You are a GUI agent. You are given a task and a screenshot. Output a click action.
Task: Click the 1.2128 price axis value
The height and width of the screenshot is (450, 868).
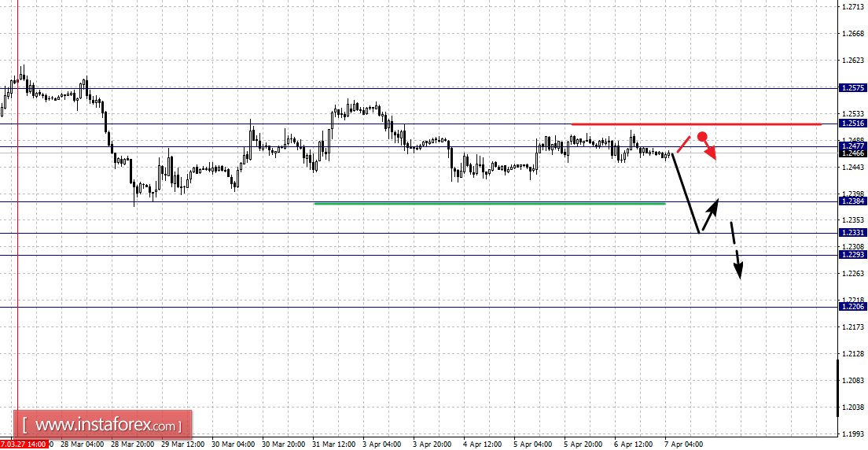pyautogui.click(x=852, y=353)
